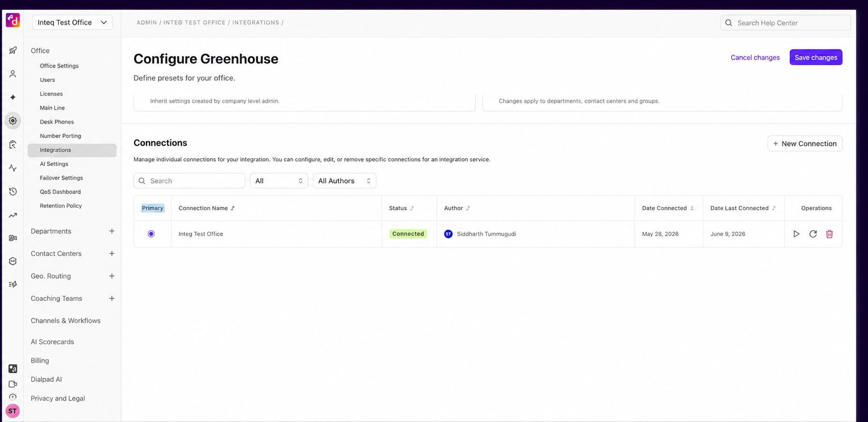Open AI Scorecards section

(53, 342)
